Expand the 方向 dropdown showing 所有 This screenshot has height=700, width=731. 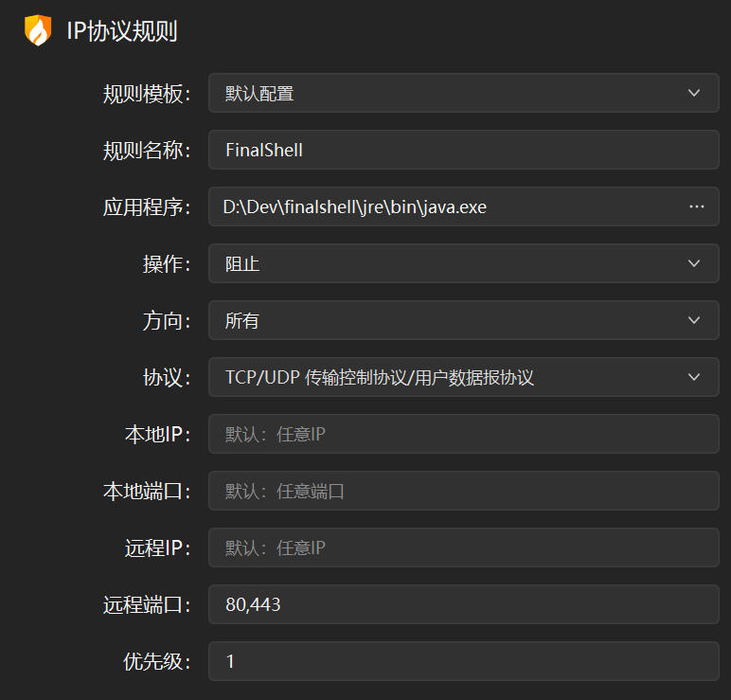point(463,320)
